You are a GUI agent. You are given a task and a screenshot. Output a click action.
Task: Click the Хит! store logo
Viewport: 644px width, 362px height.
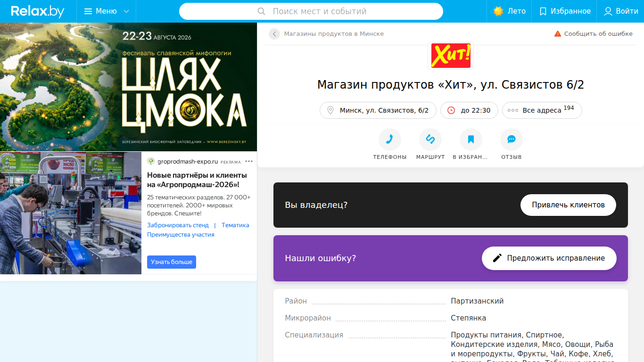[451, 55]
